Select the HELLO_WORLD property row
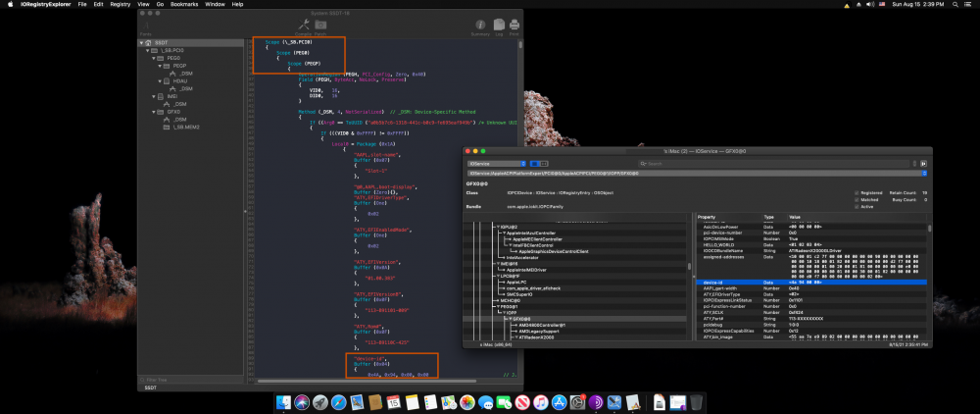Image resolution: width=980 pixels, height=414 pixels. click(811, 244)
